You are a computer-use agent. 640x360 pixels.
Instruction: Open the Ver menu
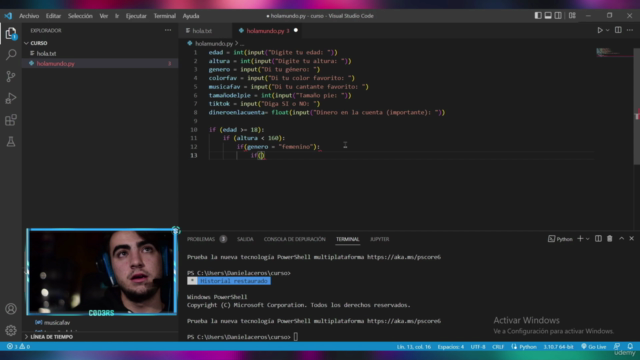[x=104, y=16]
